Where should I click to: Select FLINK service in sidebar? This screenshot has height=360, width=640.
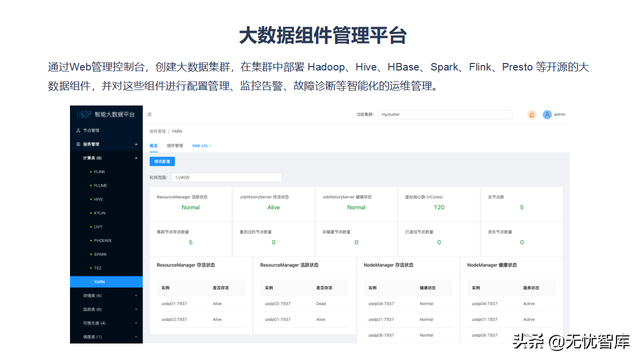99,172
